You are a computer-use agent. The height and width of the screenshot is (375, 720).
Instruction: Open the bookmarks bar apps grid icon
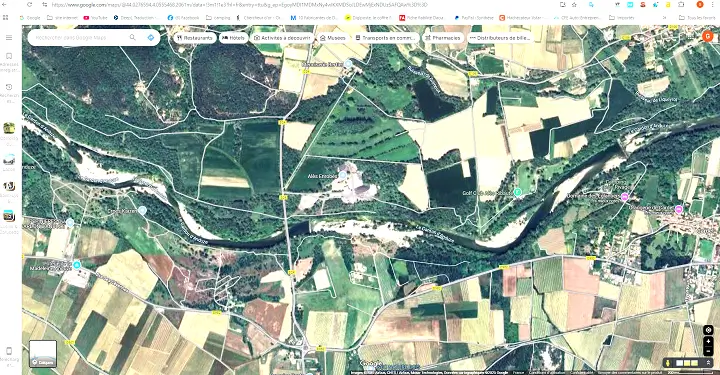pos(6,17)
